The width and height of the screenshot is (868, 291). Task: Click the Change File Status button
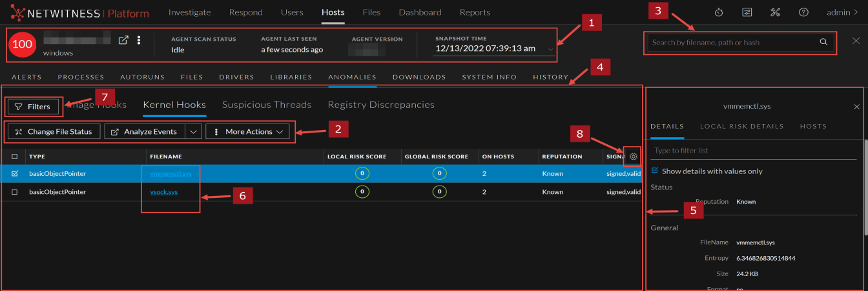[54, 132]
